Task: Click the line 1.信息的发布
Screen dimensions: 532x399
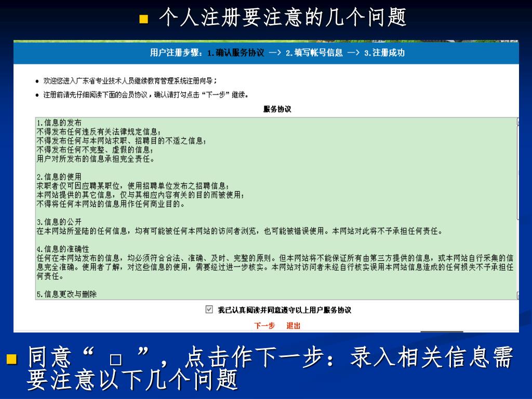Action: point(59,123)
